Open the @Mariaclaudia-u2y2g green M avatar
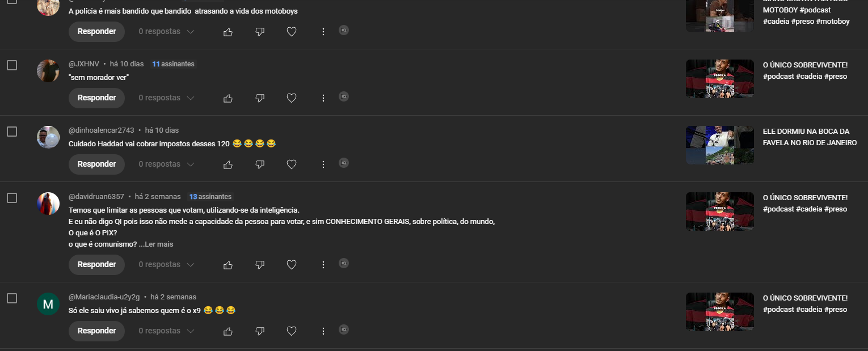The image size is (868, 351). coord(48,304)
